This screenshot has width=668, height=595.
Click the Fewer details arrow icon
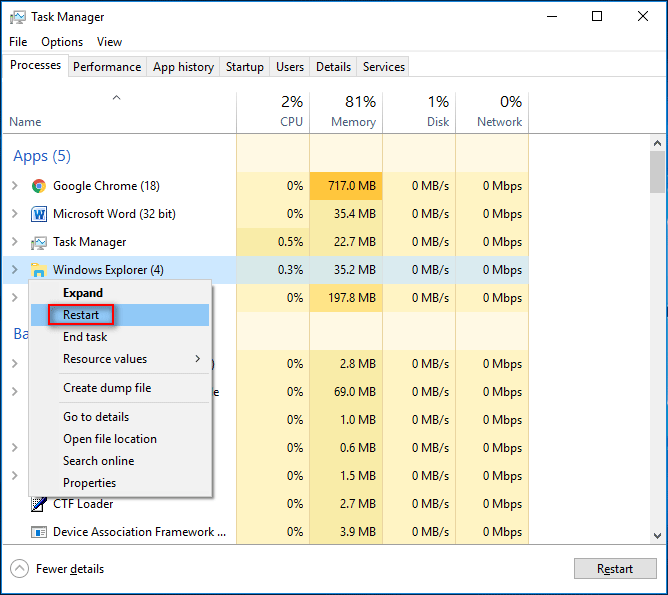pos(19,569)
